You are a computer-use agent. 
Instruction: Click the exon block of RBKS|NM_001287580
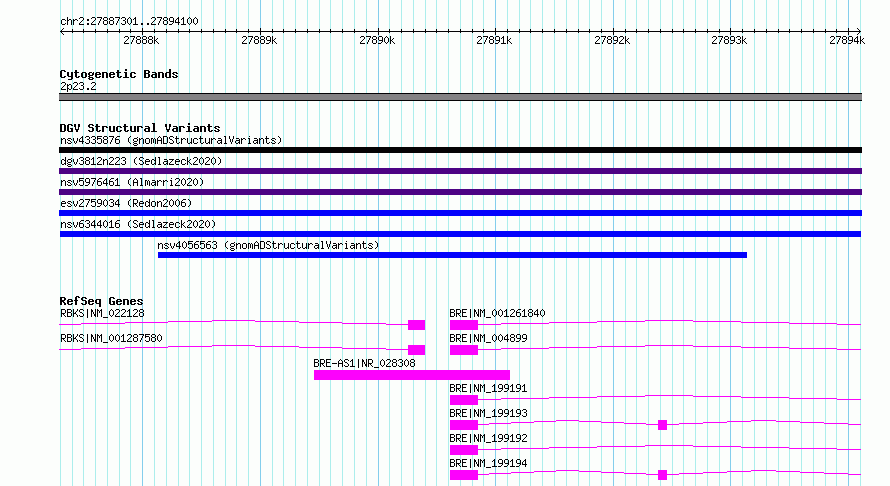417,350
